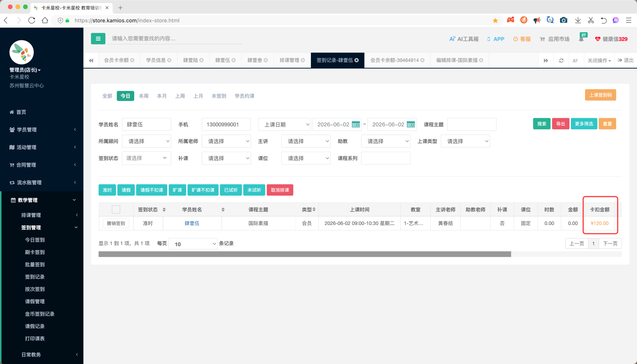Viewport: 637px width, 364px height.
Task: Click the red 取消排课 button
Action: click(x=280, y=190)
